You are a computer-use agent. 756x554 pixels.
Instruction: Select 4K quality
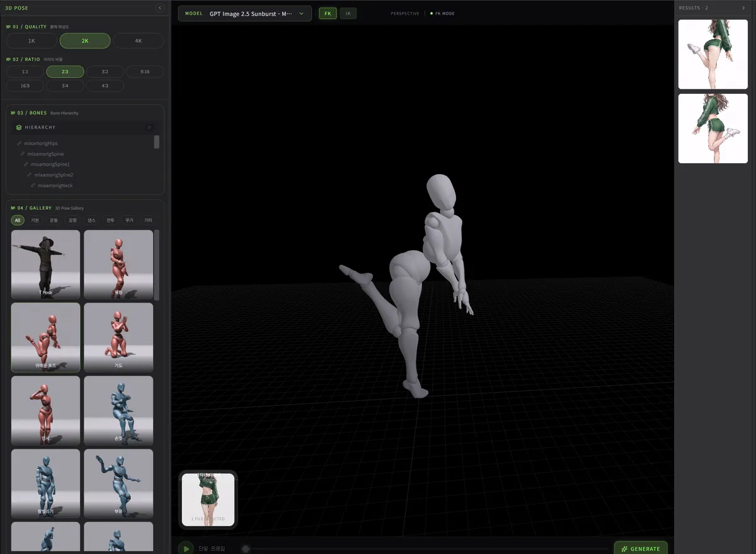pyautogui.click(x=139, y=41)
